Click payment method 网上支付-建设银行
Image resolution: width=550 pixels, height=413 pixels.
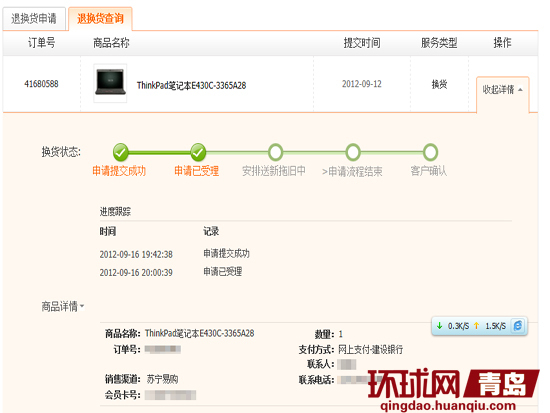pyautogui.click(x=370, y=349)
